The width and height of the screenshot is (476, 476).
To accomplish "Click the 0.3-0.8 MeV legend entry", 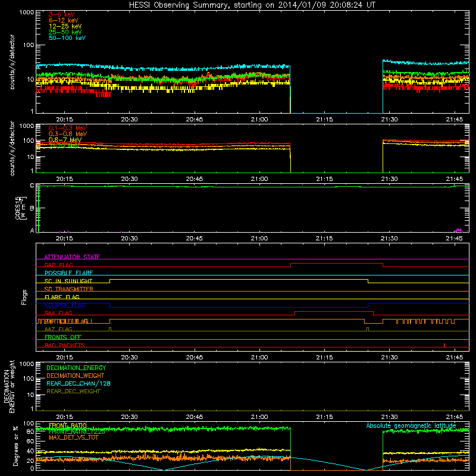I will [68, 134].
